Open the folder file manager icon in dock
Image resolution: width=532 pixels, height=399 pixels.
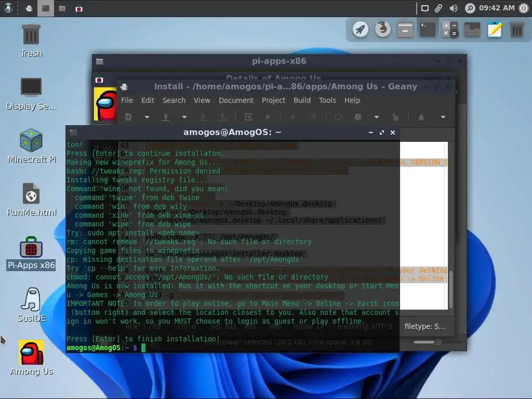coord(472,30)
